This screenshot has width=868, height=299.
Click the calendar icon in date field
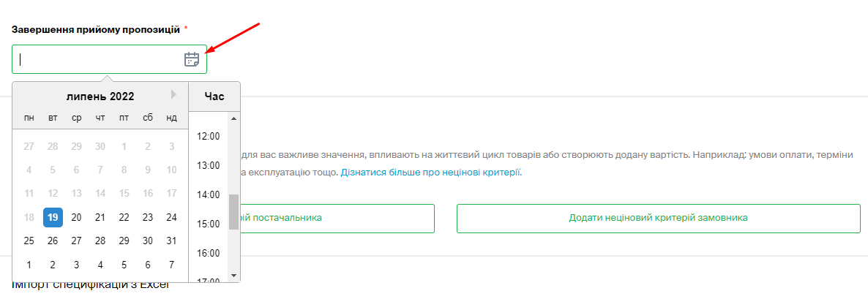(x=192, y=59)
